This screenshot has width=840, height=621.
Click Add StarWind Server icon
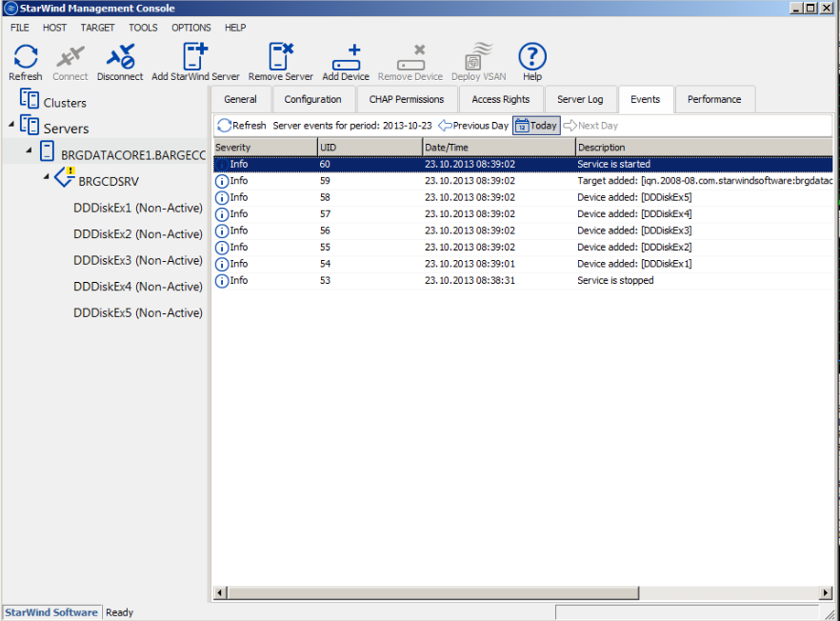[x=195, y=56]
